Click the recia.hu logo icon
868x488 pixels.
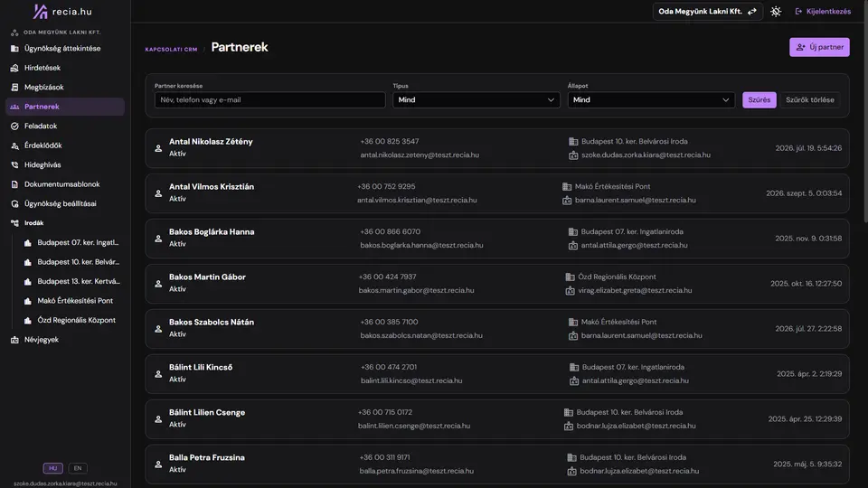[41, 12]
